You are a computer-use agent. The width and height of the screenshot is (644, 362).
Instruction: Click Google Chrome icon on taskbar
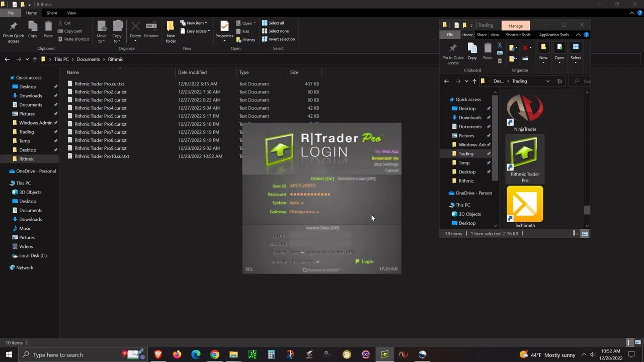[x=215, y=354]
